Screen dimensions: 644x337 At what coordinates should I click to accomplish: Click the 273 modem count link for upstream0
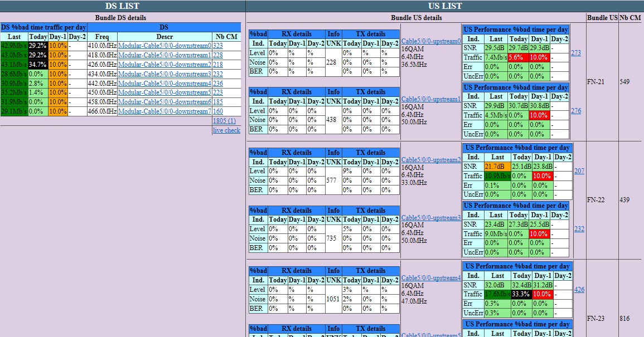(x=577, y=52)
